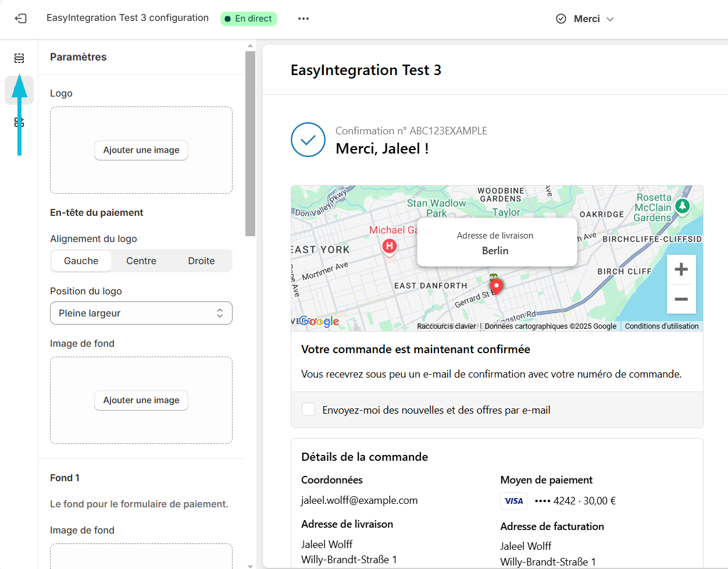
Task: Click Votre commande est maintenant confirmée heading
Action: (416, 349)
